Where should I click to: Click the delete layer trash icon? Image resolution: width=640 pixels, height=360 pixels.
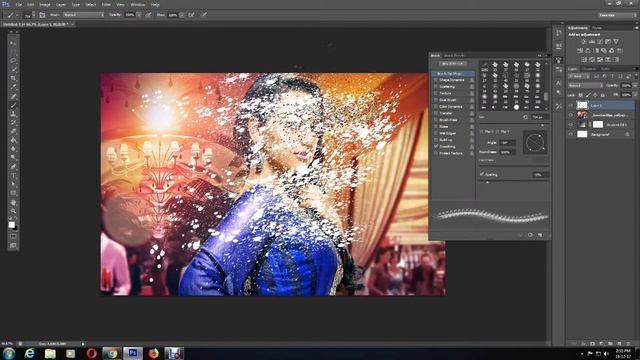(x=629, y=344)
